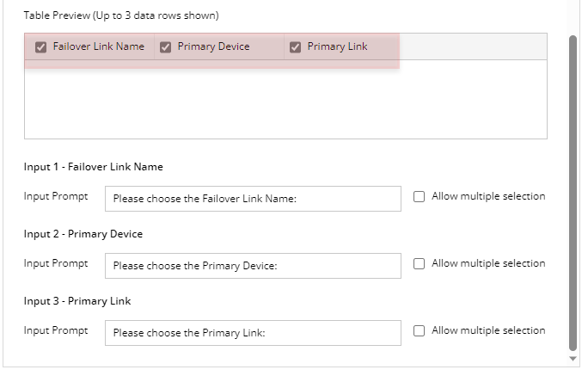Click the Table Preview label text

pos(120,15)
